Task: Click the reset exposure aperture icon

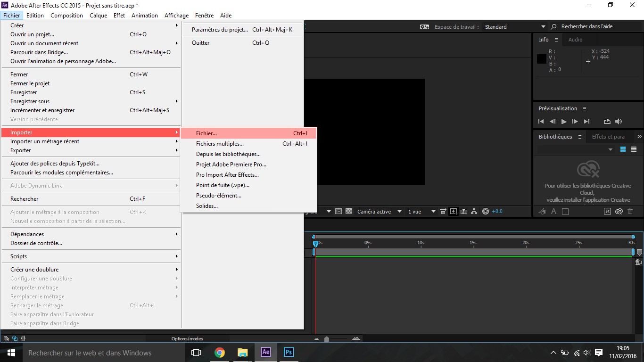Action: click(x=486, y=212)
